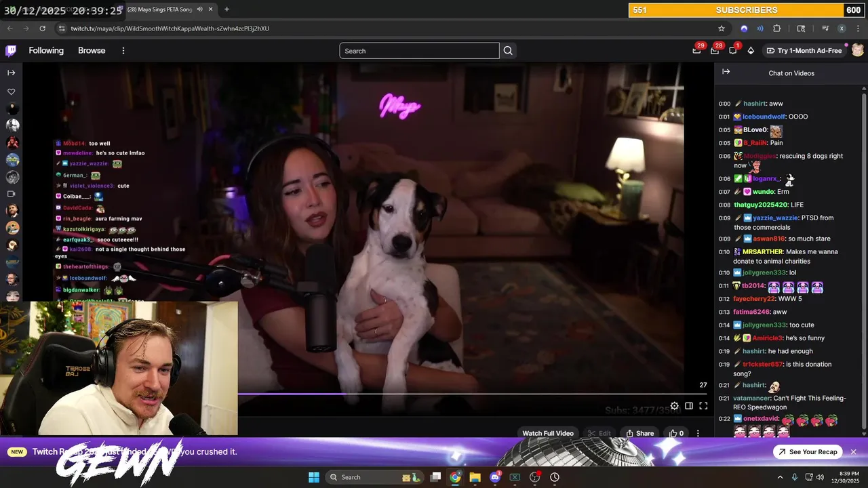Click Watch Full Video button
The width and height of the screenshot is (868, 488).
[x=548, y=433]
